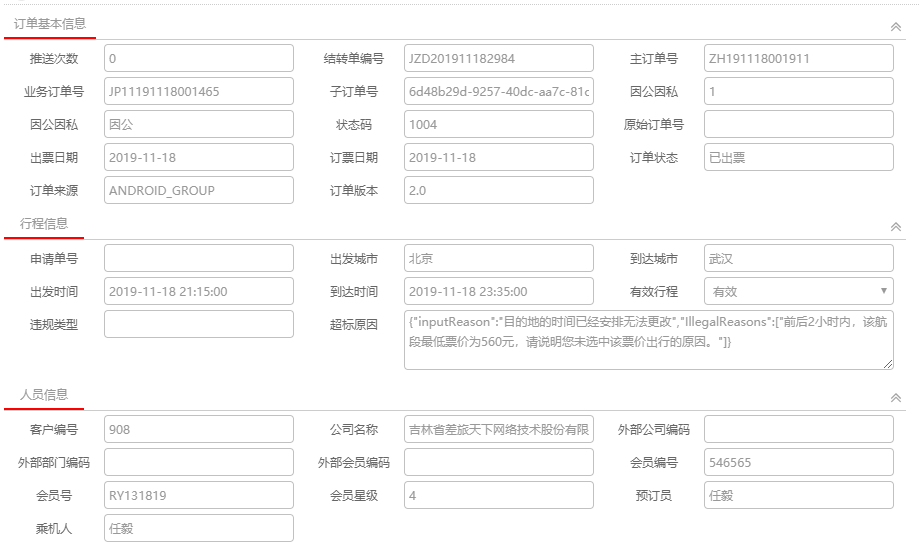
Task: Click the 公司名称 input field
Action: (499, 429)
